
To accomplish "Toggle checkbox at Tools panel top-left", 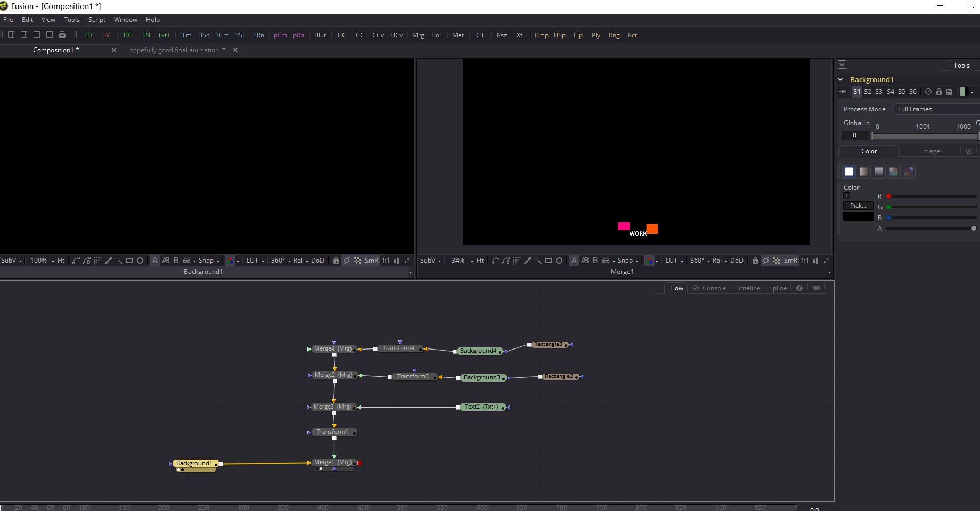I will coord(842,64).
